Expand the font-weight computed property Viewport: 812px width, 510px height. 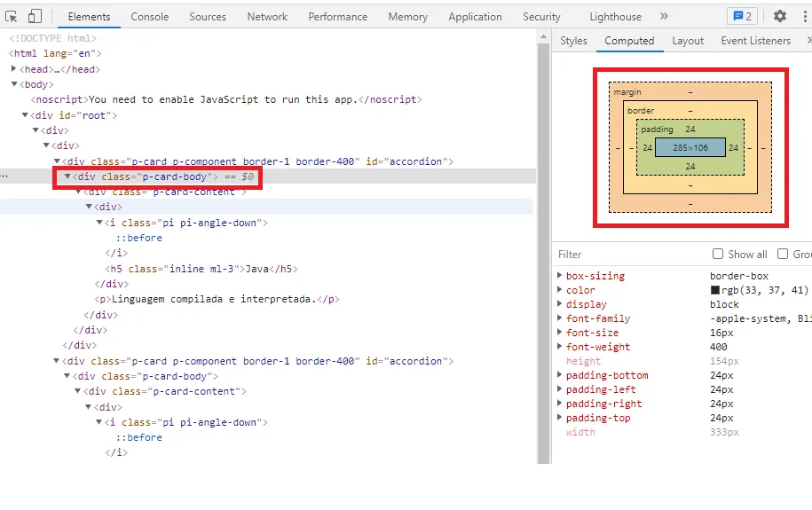[x=559, y=347]
